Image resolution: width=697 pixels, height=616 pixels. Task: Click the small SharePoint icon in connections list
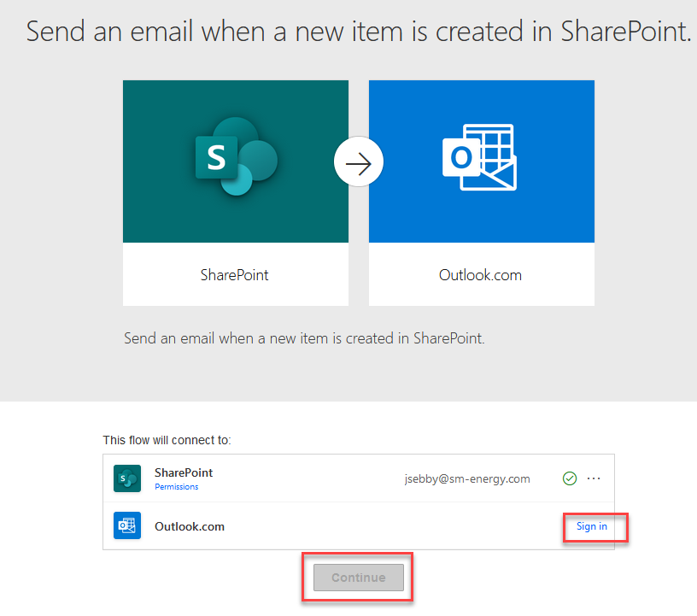point(127,478)
